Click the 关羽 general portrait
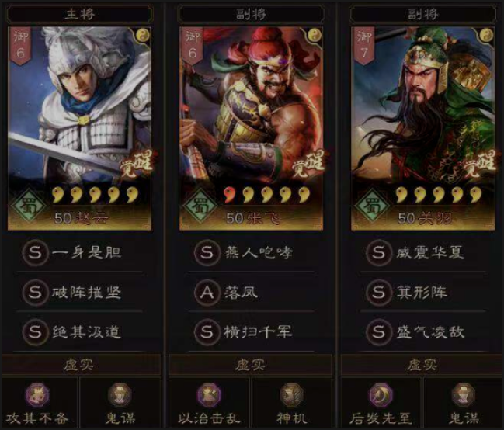This screenshot has width=504, height=430. click(422, 129)
